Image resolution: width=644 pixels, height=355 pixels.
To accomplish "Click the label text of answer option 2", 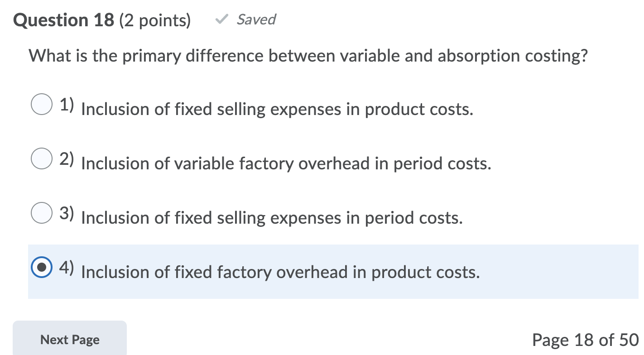I will 286,163.
